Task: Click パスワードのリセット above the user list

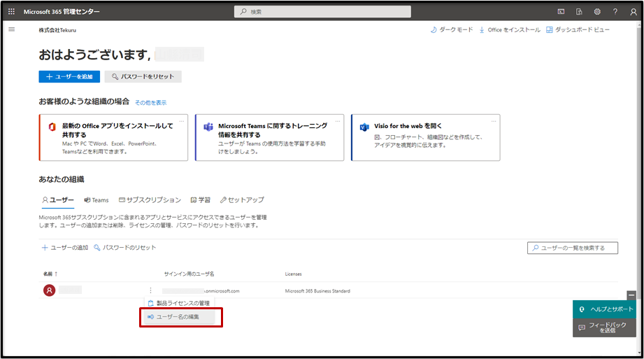Action: point(125,248)
